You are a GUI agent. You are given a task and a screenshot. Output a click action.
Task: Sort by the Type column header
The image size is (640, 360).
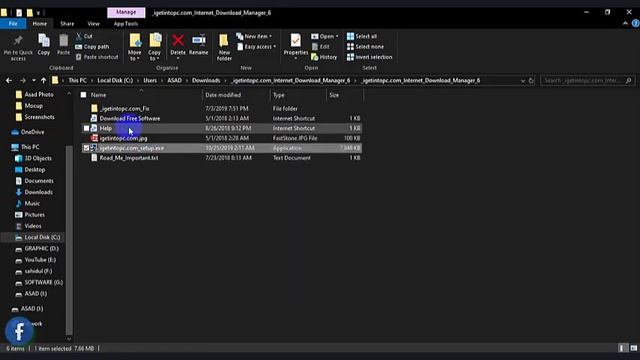click(x=278, y=95)
